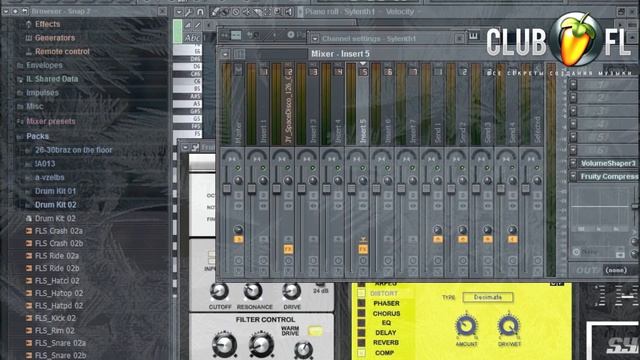The height and width of the screenshot is (360, 640).
Task: Enable the DELAY effect checkbox
Action: pos(361,333)
